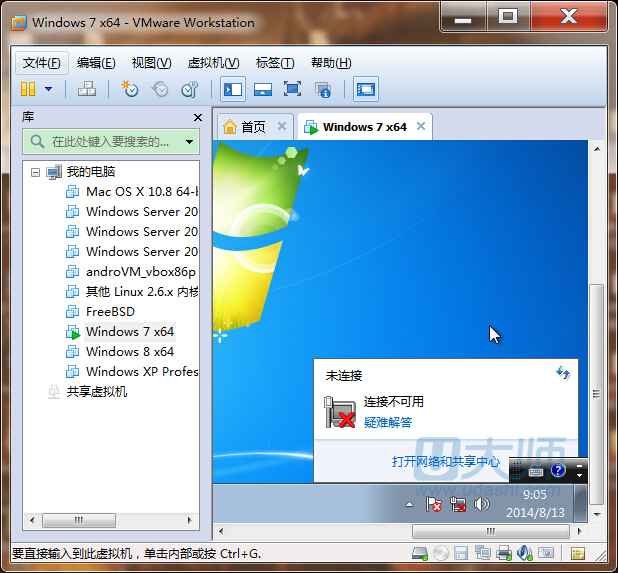
Task: Click the 疑难解答 link
Action: 388,422
